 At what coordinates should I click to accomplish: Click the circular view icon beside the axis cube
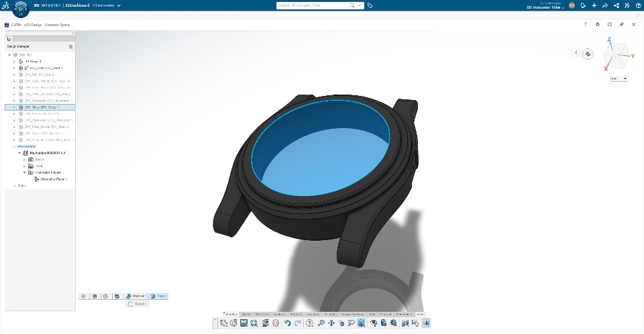coord(588,54)
